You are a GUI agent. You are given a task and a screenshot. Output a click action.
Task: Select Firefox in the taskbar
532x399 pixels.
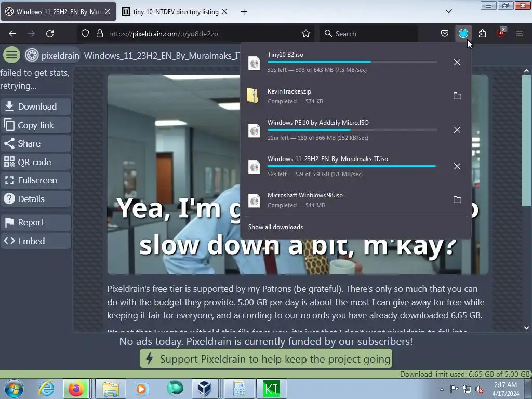[x=76, y=389]
